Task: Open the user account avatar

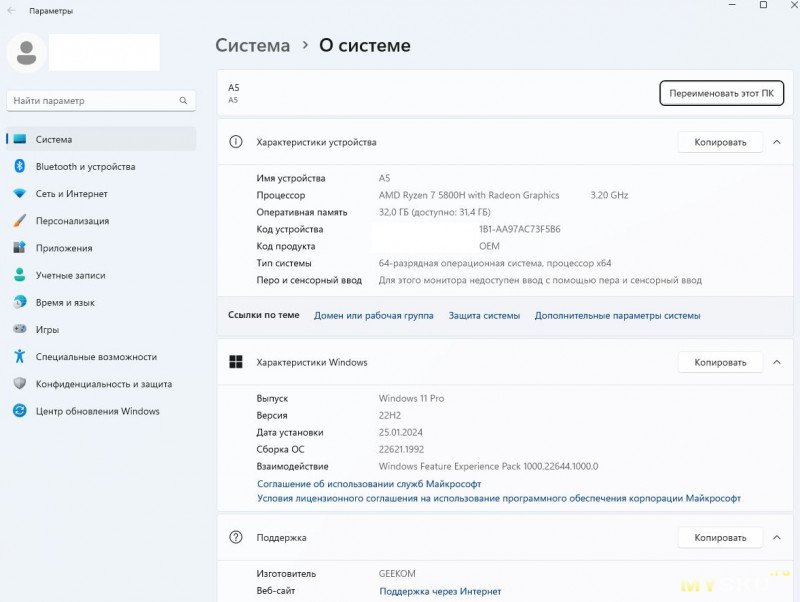Action: [x=27, y=53]
